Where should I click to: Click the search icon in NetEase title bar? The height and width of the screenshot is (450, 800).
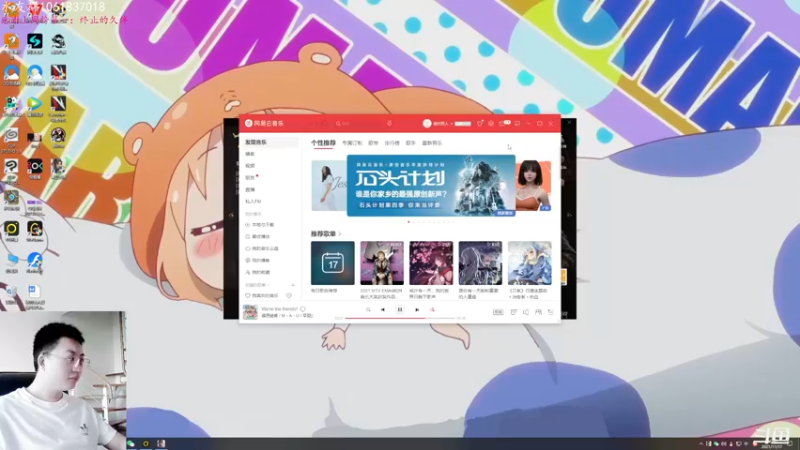338,123
